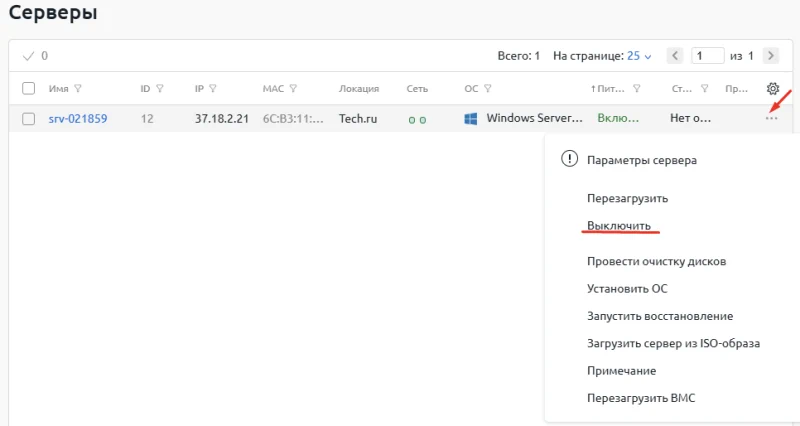
Task: Click filter icon next to ОС column
Action: click(x=486, y=88)
